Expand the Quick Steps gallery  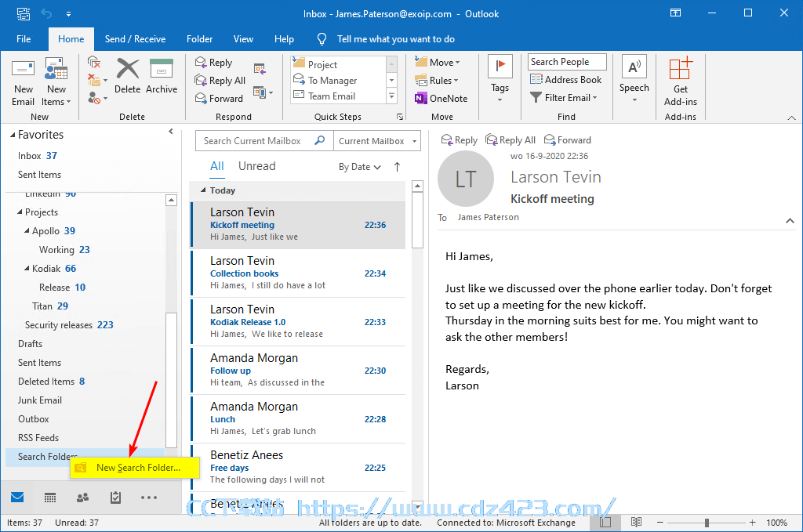[x=392, y=96]
